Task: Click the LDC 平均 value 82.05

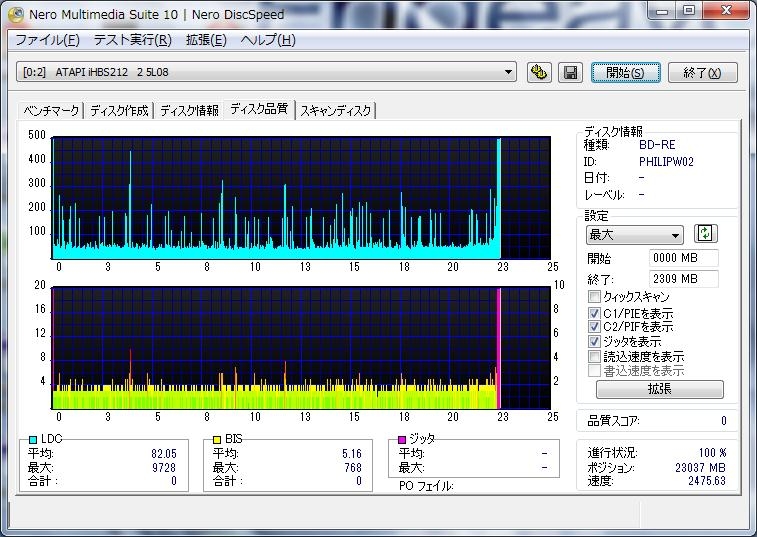Action: (164, 454)
